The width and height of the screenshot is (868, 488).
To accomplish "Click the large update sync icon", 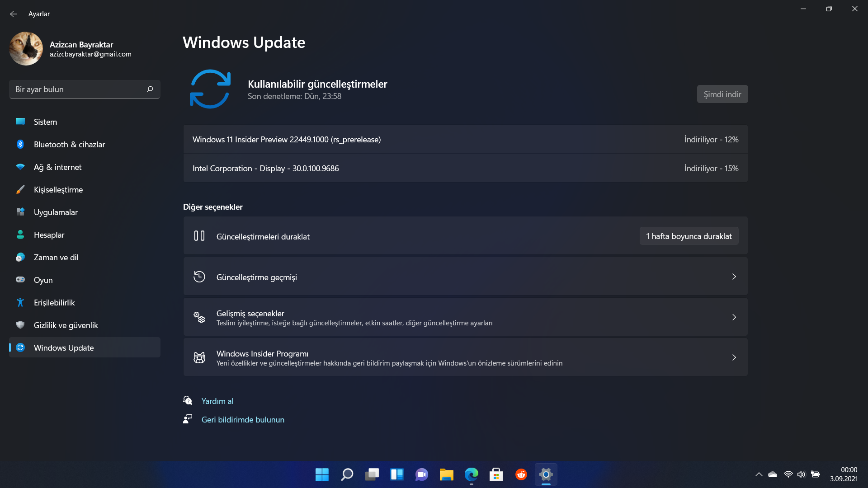I will point(210,89).
